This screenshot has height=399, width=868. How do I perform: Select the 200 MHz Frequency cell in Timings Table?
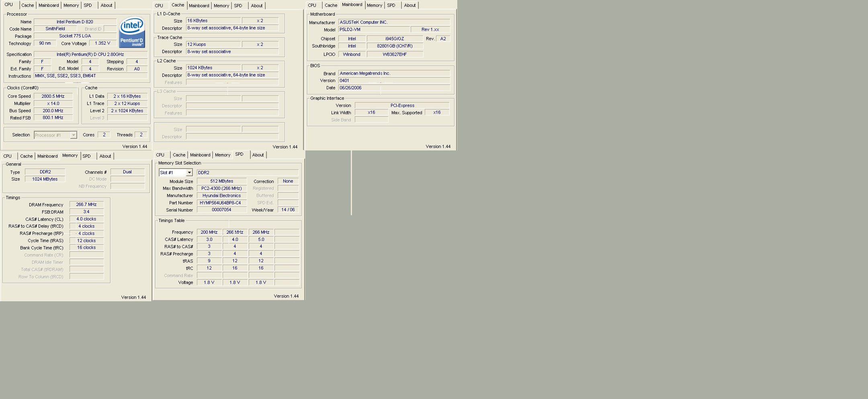[x=209, y=232]
